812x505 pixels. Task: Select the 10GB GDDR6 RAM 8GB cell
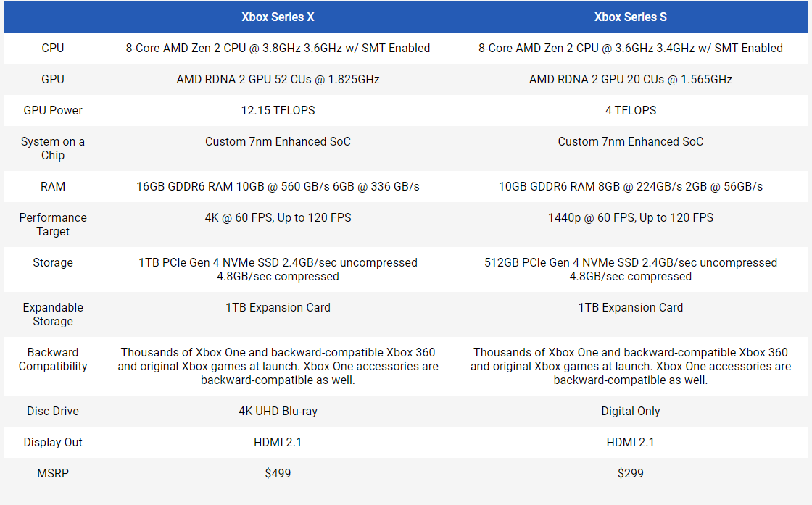pos(630,186)
